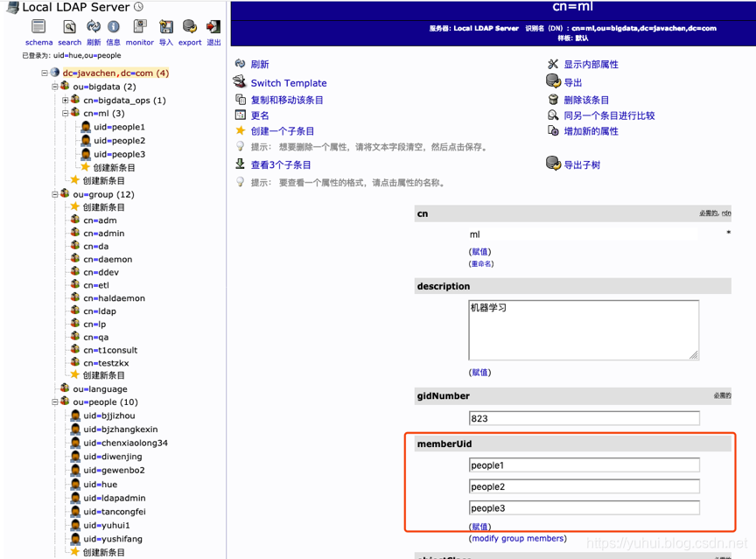The width and height of the screenshot is (756, 559).
Task: Click the 重命名 link under cn
Action: (481, 263)
